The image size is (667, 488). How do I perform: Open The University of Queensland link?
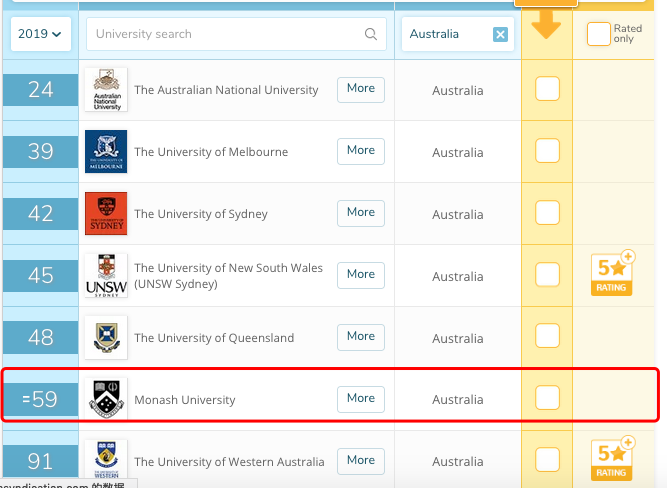[x=214, y=338]
